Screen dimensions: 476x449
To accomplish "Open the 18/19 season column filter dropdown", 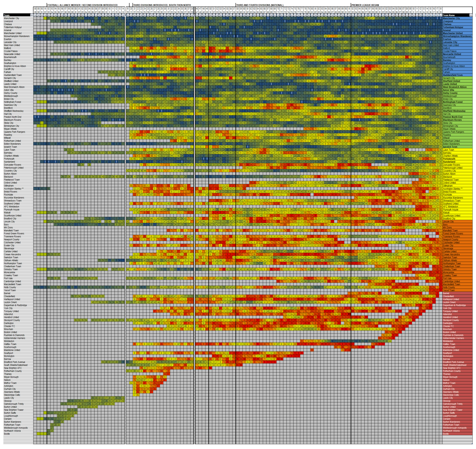I will (440, 15).
